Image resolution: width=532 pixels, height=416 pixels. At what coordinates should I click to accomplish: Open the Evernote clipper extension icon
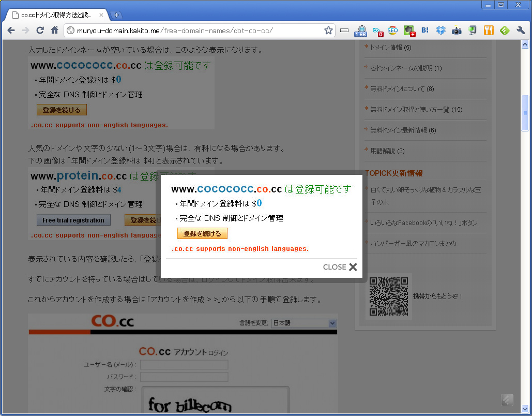[x=409, y=31]
